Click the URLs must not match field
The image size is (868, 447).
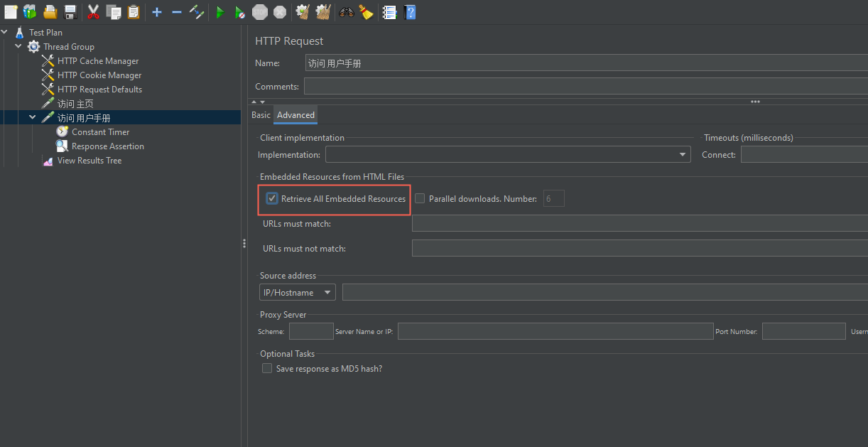coord(640,249)
